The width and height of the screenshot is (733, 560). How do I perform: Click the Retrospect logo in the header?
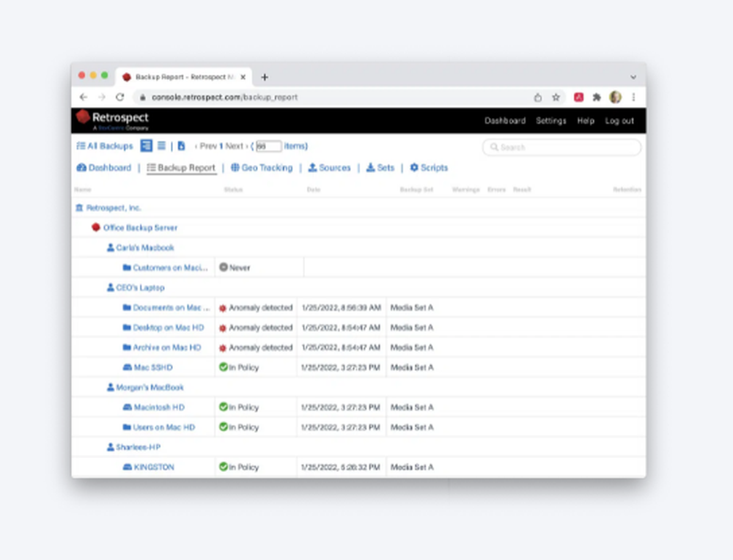(113, 120)
